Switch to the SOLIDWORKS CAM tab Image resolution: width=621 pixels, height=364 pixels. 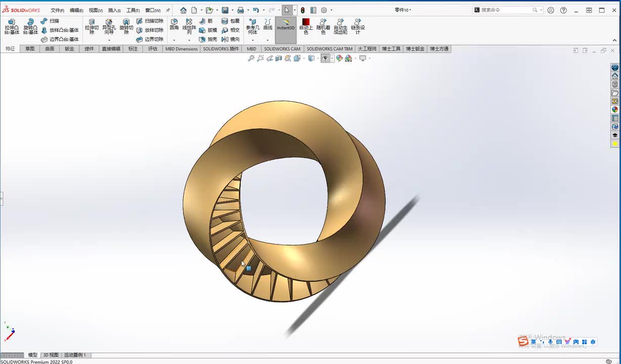[282, 49]
